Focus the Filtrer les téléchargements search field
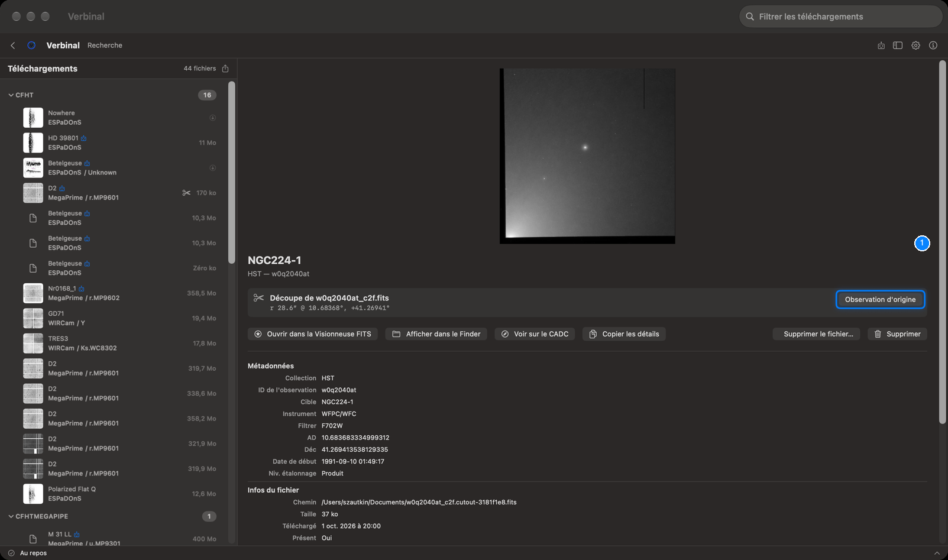948x560 pixels. coord(840,17)
